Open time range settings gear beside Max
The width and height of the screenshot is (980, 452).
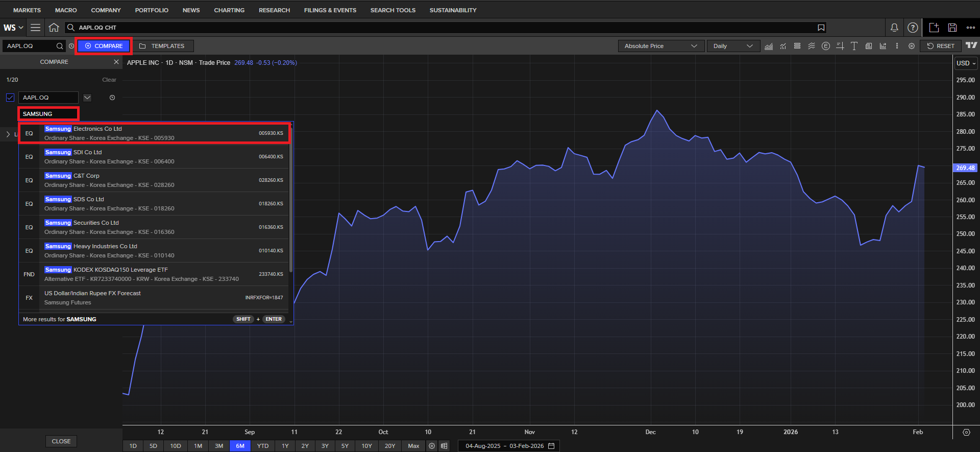(432, 446)
